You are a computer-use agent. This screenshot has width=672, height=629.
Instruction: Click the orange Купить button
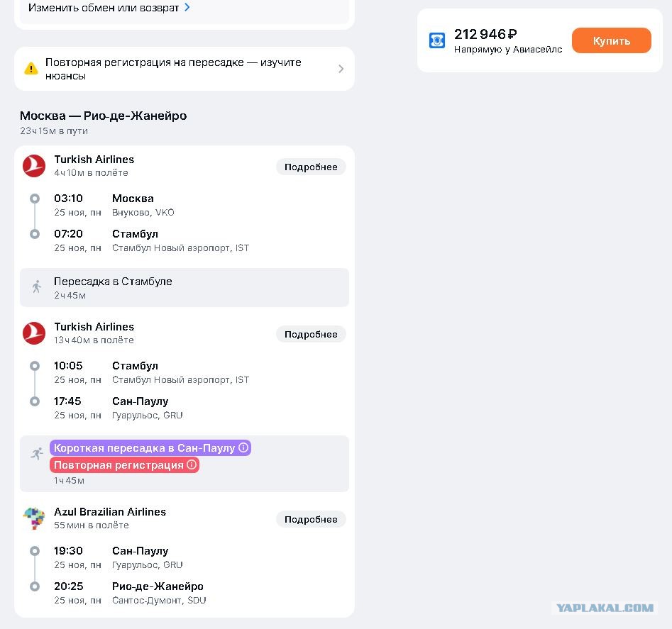click(611, 40)
